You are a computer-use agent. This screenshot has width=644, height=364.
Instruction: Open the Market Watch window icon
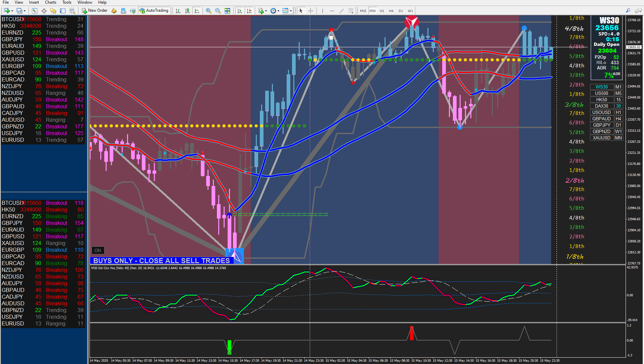point(34,11)
